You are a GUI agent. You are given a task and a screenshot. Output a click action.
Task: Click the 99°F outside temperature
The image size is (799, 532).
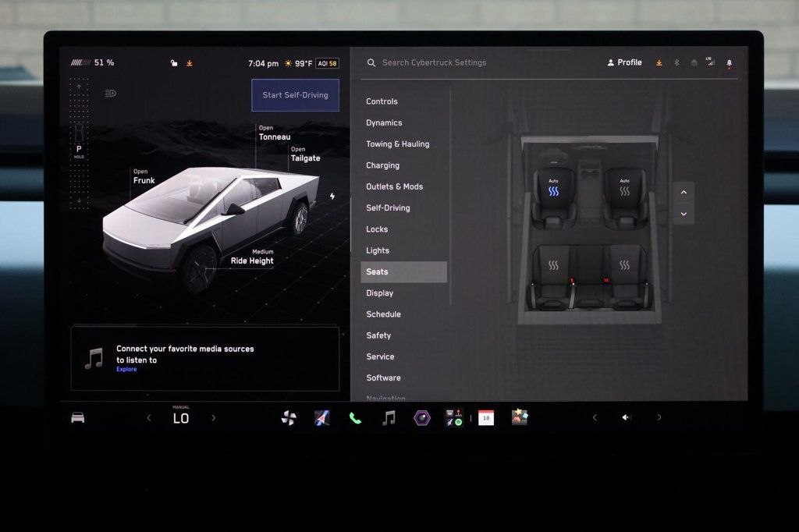pyautogui.click(x=304, y=64)
